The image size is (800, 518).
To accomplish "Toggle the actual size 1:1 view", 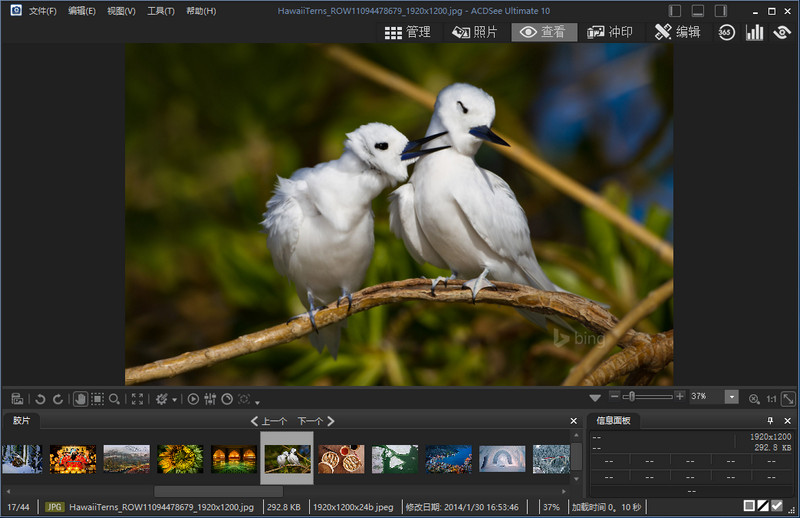I will 771,398.
